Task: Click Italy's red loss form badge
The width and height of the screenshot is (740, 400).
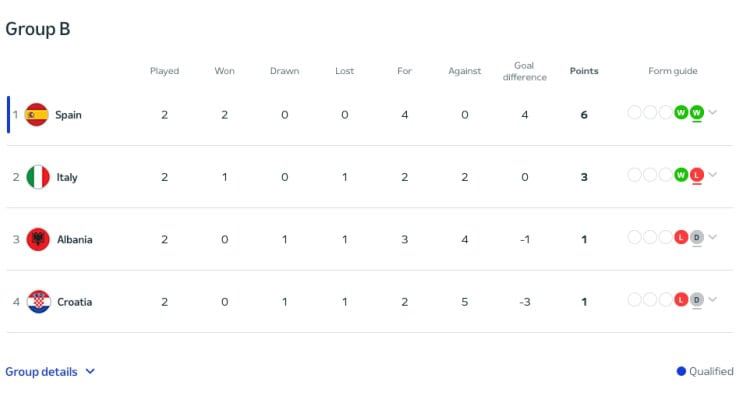Action: click(697, 175)
